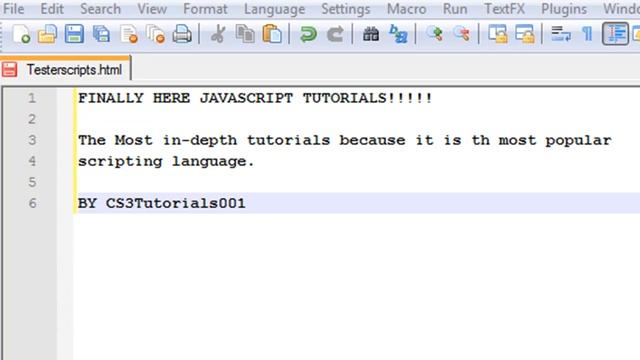This screenshot has height=360, width=640.
Task: Open the Edit menu
Action: pos(52,9)
